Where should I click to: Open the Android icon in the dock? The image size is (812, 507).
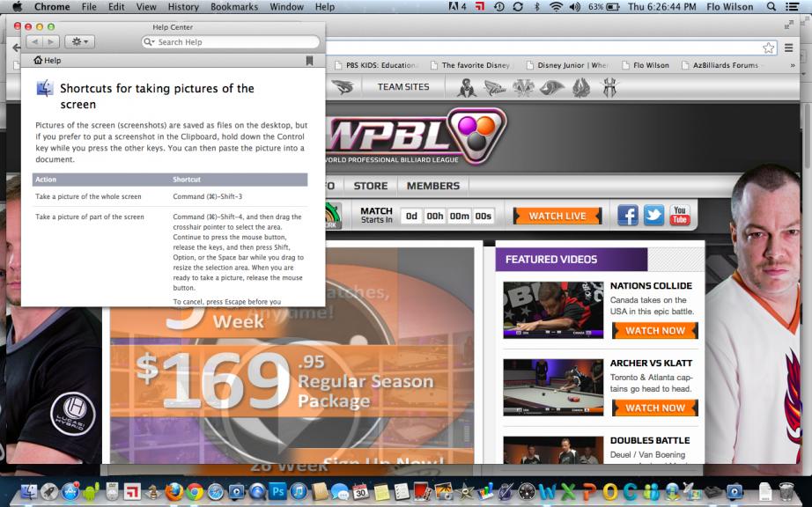91,491
